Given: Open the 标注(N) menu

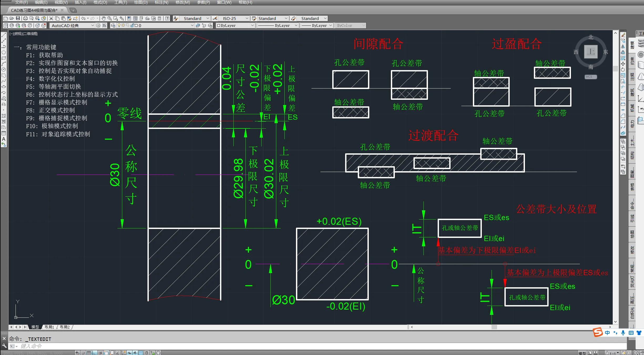Looking at the screenshot, I should [161, 2].
